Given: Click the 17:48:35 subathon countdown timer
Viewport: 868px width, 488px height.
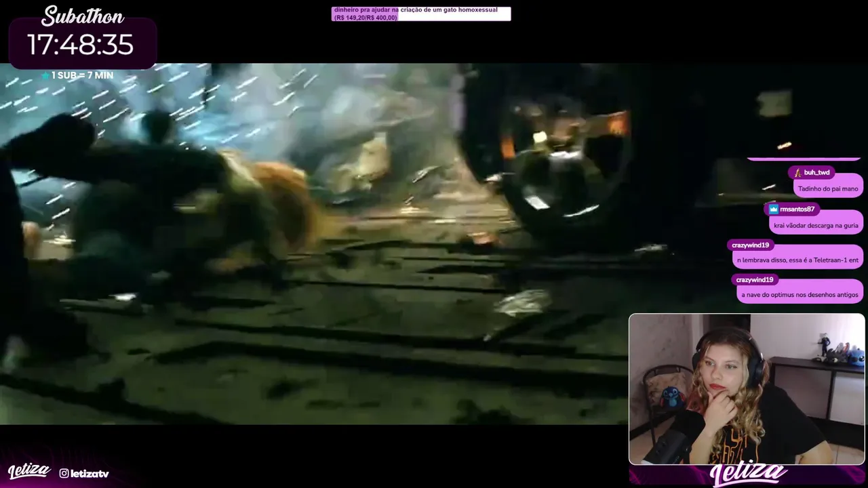Looking at the screenshot, I should point(80,45).
